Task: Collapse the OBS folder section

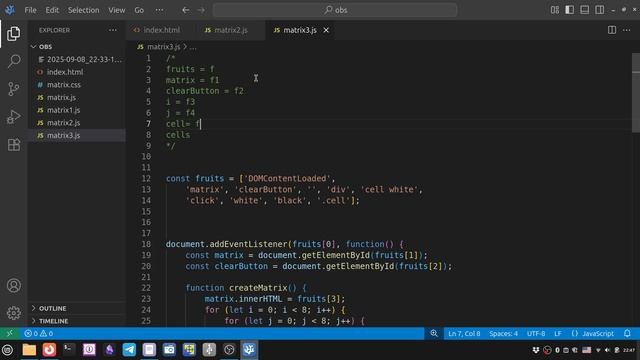Action: [x=76, y=47]
